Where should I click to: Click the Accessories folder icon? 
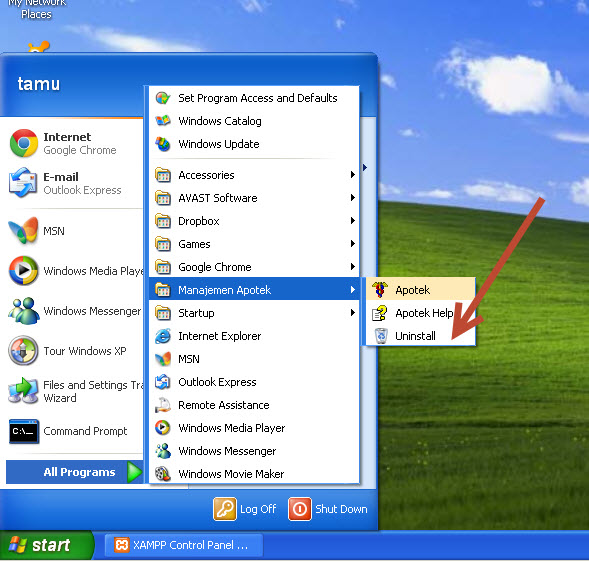[x=163, y=175]
